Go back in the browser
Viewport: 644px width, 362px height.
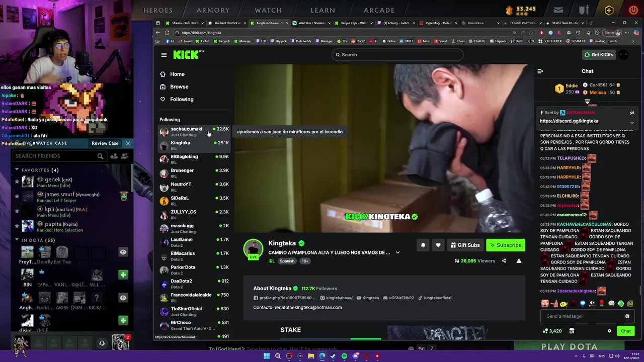(158, 33)
